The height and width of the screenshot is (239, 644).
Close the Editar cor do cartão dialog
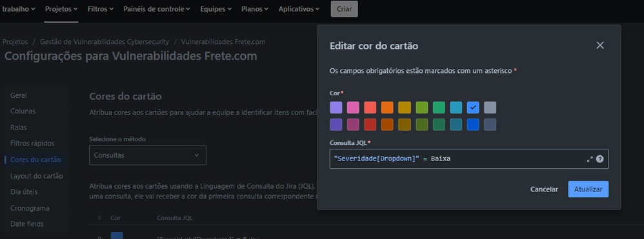click(600, 46)
